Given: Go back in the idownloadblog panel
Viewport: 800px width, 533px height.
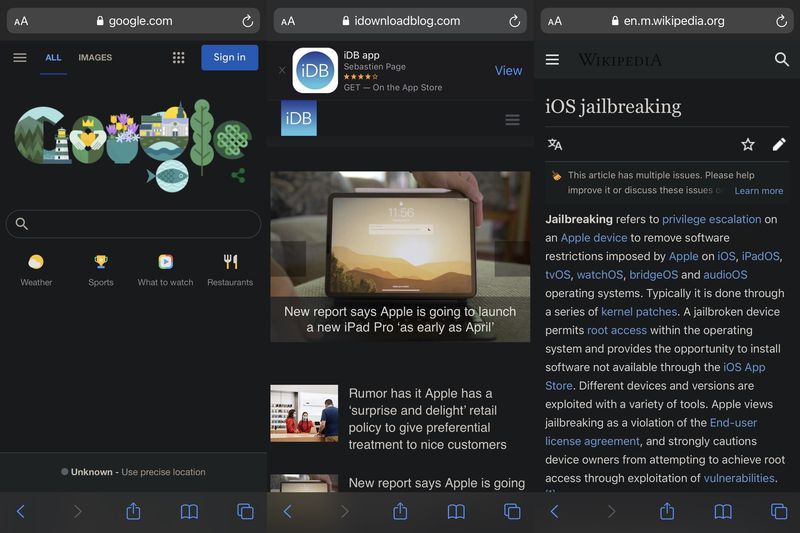Looking at the screenshot, I should click(x=288, y=511).
